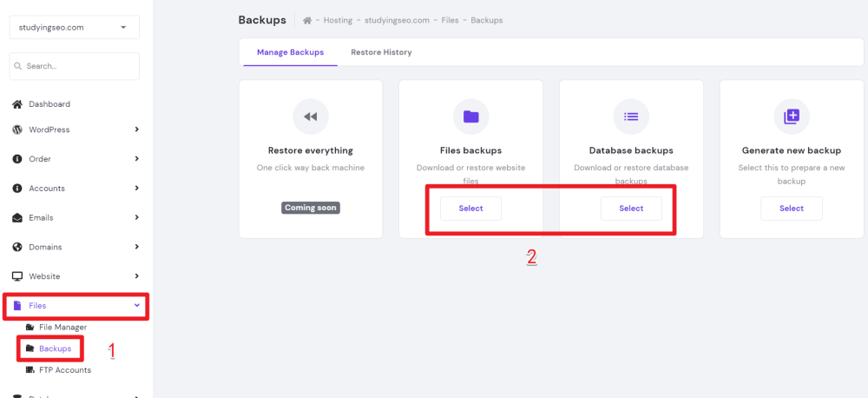The height and width of the screenshot is (398, 868).
Task: Open the studyingseo.com domain dropdown
Action: click(74, 27)
